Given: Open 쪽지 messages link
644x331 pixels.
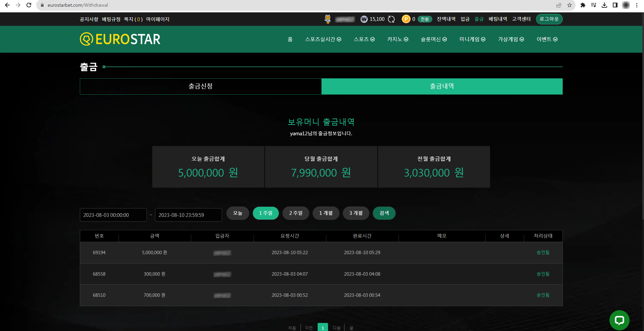Looking at the screenshot, I should 133,19.
